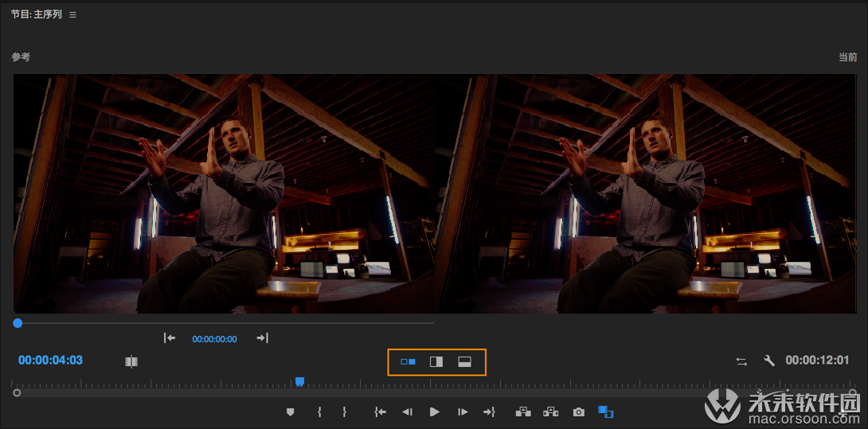Mark In point with the left brace
Viewport: 868px width, 429px height.
point(319,411)
